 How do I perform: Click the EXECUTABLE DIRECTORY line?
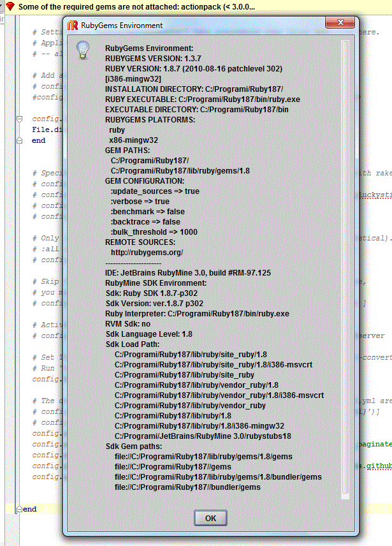196,109
